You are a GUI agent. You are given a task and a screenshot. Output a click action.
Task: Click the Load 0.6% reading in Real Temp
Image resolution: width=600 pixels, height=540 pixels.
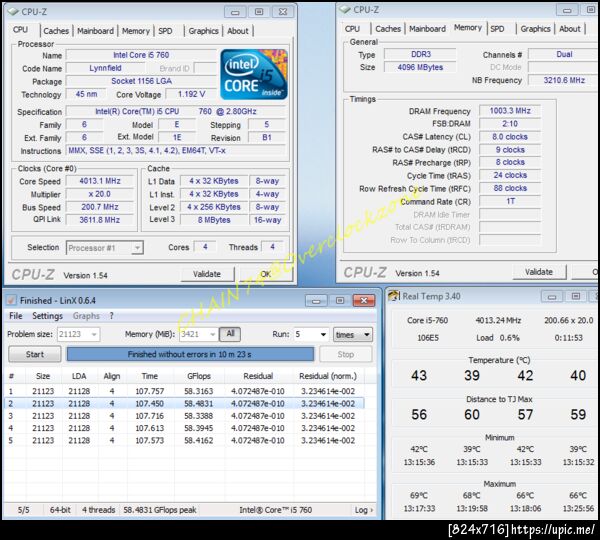498,338
